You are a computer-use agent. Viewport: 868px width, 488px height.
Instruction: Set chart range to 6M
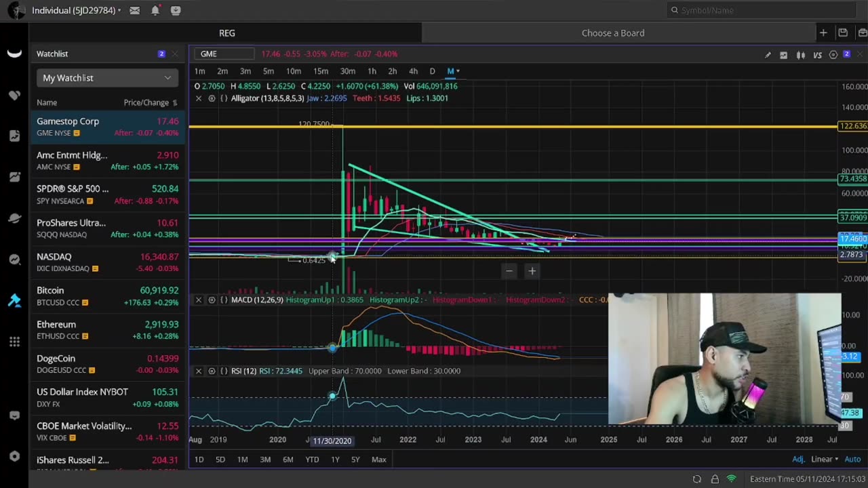288,460
